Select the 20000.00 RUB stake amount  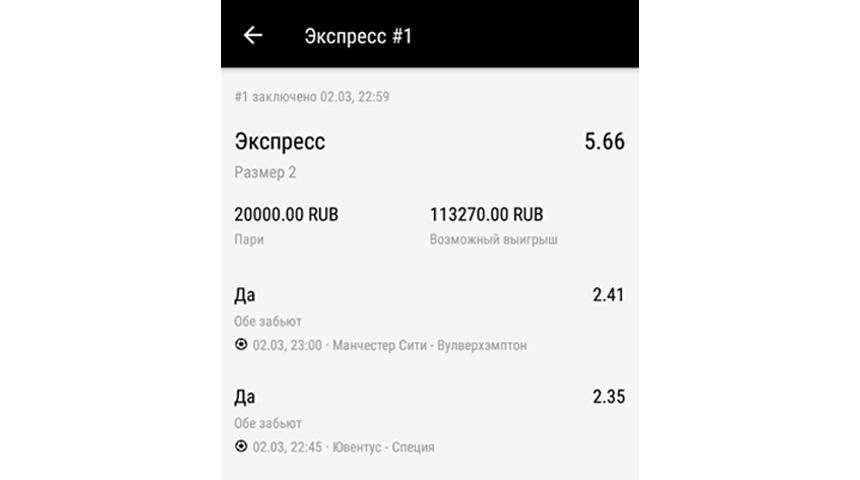point(286,214)
